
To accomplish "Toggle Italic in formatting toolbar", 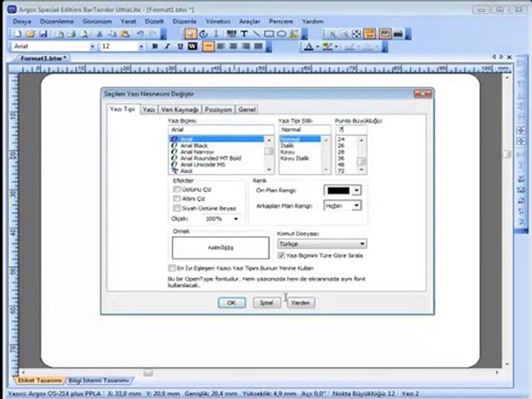I will pos(168,47).
